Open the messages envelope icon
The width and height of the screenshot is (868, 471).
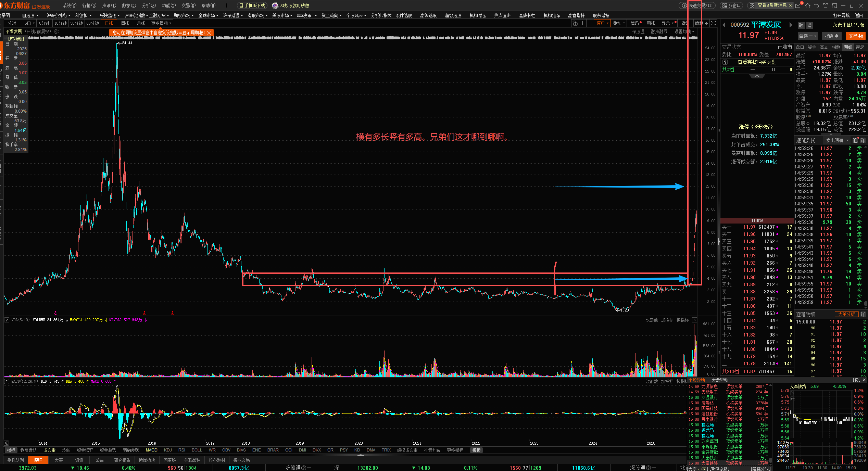pos(798,5)
